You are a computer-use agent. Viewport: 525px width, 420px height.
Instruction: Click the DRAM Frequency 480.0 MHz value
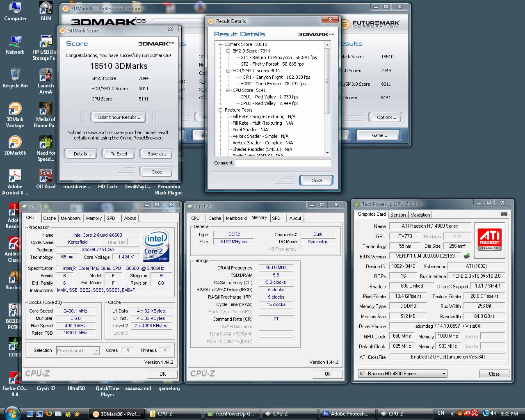pos(276,267)
